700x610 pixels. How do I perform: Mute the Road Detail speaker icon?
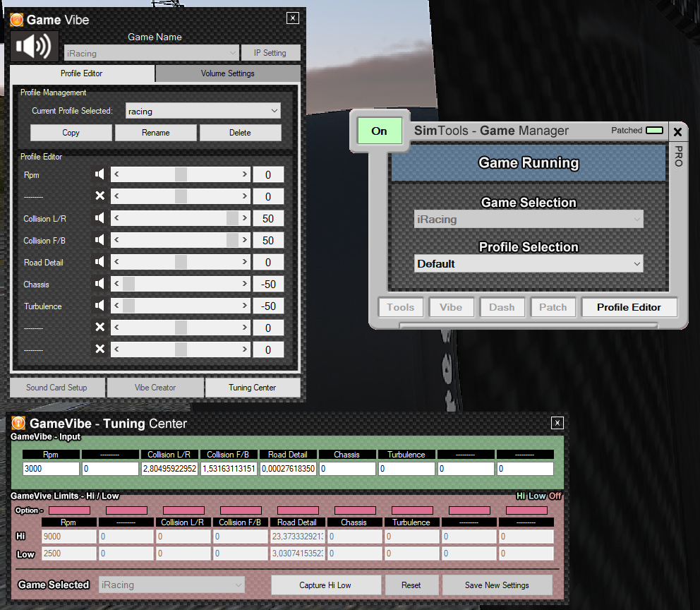pyautogui.click(x=100, y=262)
